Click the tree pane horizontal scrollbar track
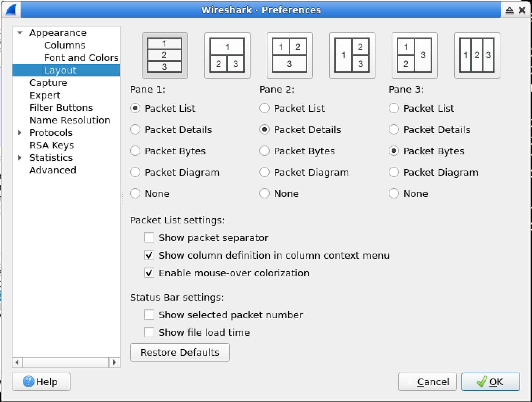This screenshot has width=532, height=402. tap(66, 362)
